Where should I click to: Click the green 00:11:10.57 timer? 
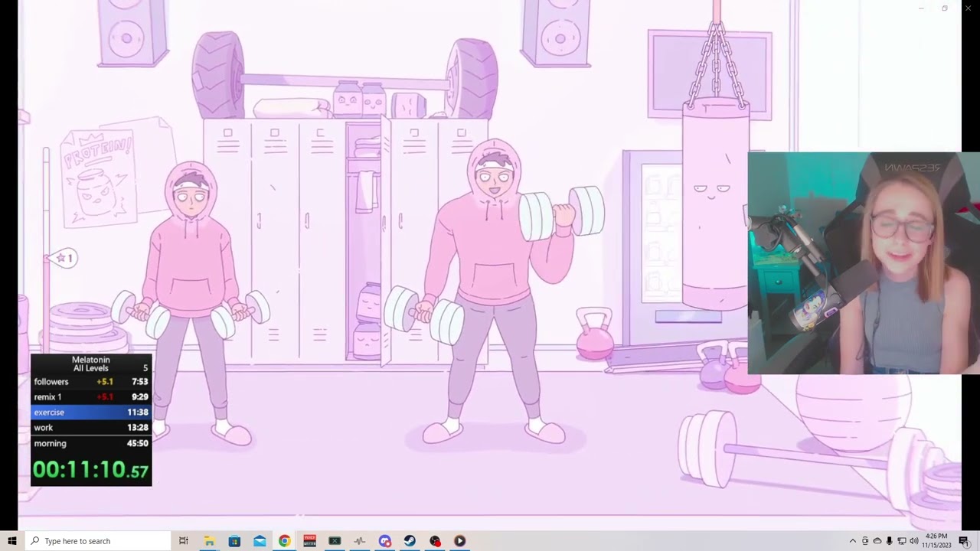click(x=90, y=469)
